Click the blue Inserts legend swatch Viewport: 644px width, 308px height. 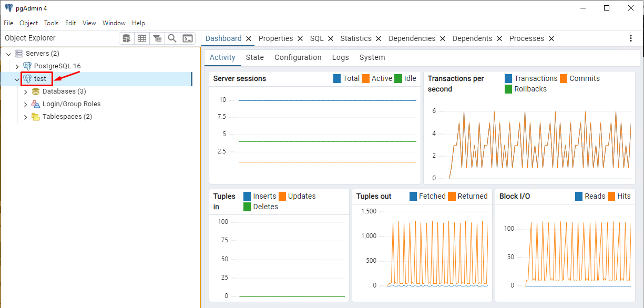tap(247, 196)
